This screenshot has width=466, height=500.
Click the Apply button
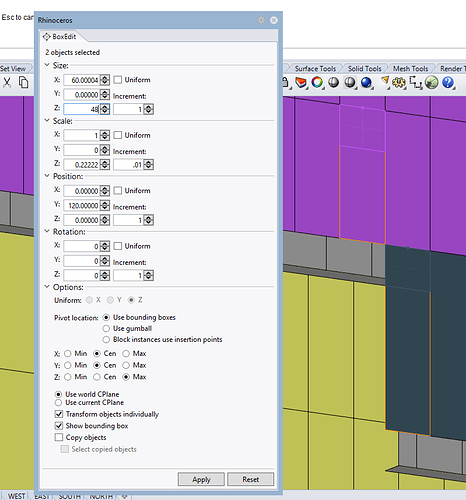(201, 479)
